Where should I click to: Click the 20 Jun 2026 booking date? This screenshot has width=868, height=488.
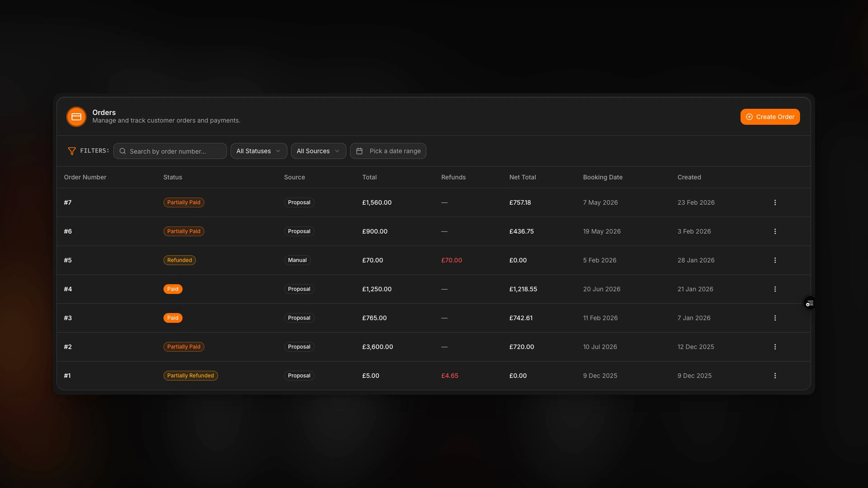click(601, 289)
